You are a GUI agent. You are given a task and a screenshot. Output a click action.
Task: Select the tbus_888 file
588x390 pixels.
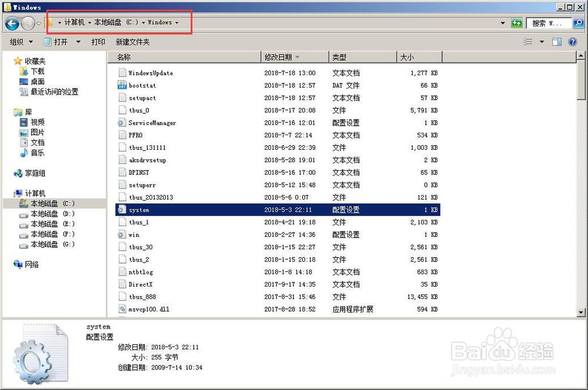(x=278, y=297)
